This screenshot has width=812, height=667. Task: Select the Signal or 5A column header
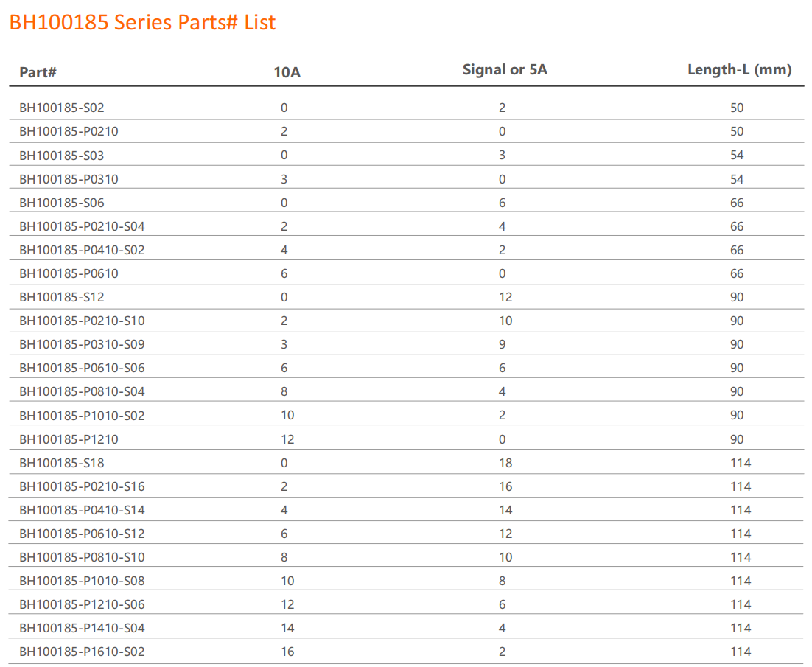pyautogui.click(x=504, y=69)
